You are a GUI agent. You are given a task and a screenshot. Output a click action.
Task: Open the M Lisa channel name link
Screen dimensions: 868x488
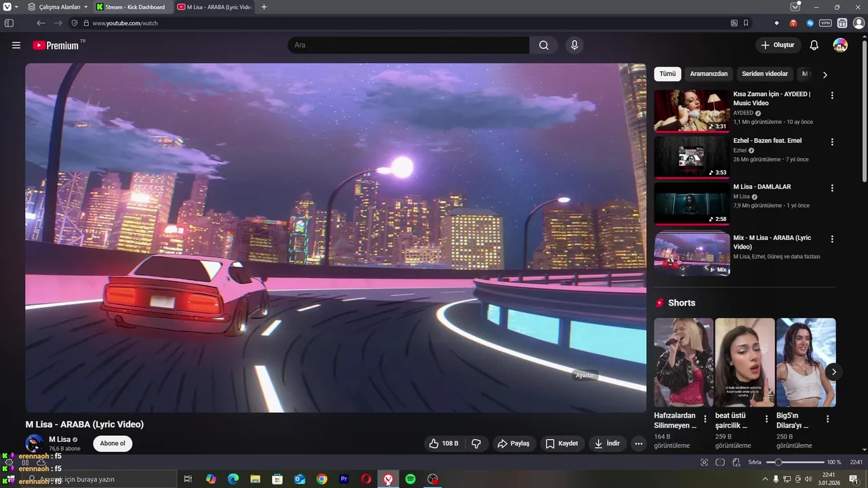[x=60, y=440]
